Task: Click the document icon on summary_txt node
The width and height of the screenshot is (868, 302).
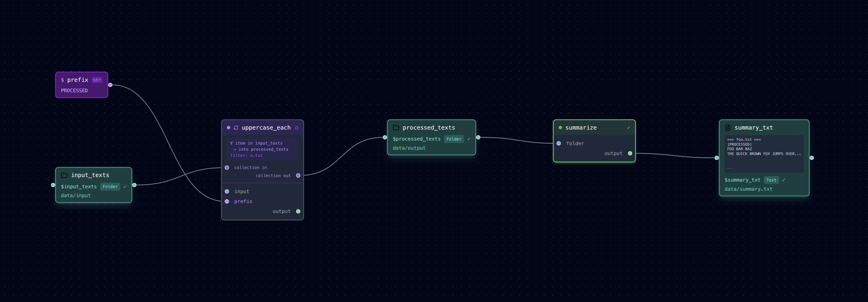Action: [x=728, y=127]
